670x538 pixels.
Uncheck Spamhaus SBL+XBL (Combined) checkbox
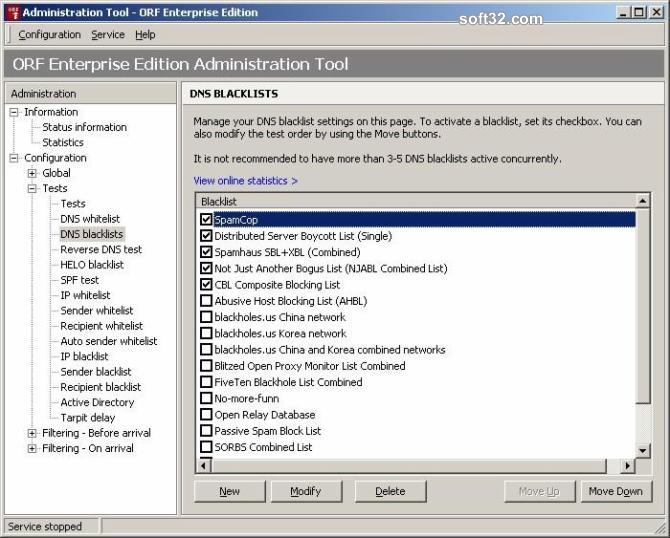[206, 252]
